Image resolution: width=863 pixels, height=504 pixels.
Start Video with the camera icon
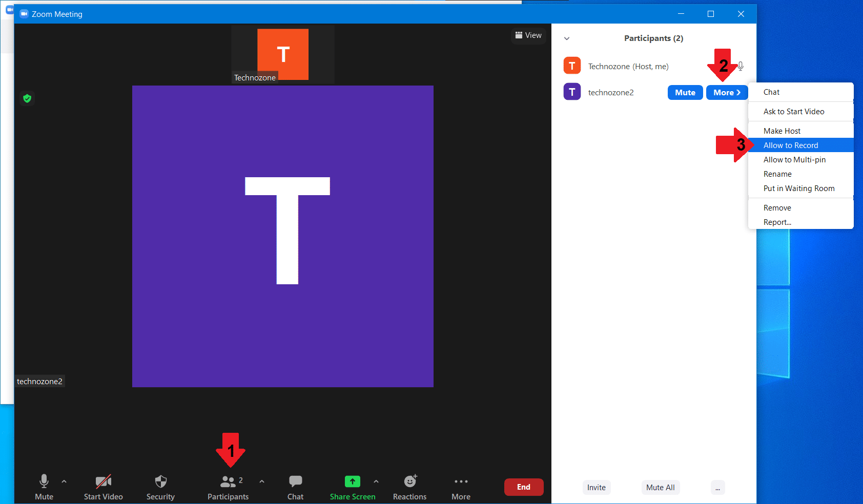click(103, 487)
